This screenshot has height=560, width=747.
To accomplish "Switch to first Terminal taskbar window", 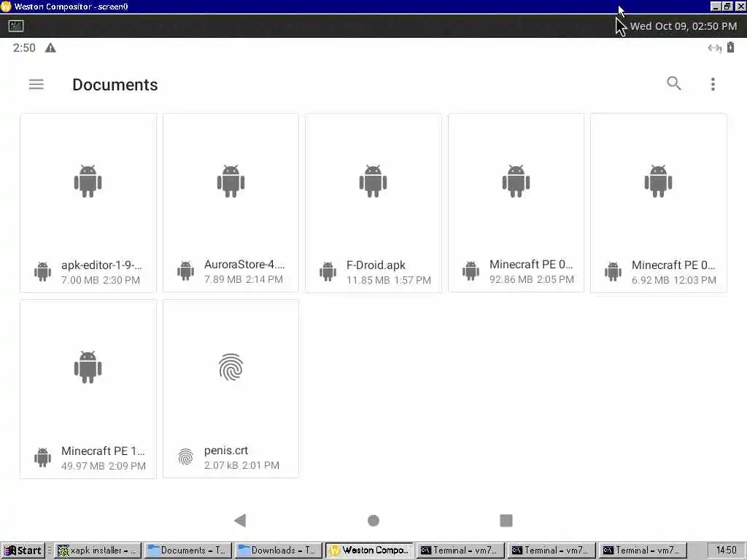I will 460,551.
